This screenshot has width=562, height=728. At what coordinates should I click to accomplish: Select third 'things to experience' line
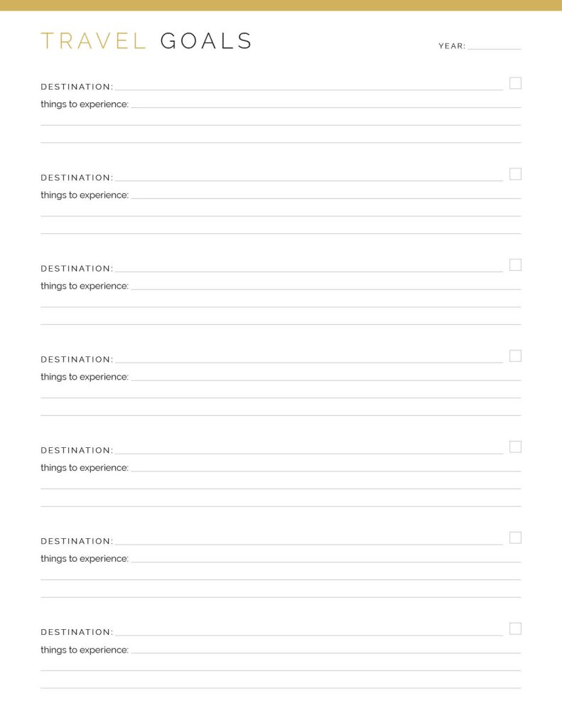pyautogui.click(x=326, y=286)
